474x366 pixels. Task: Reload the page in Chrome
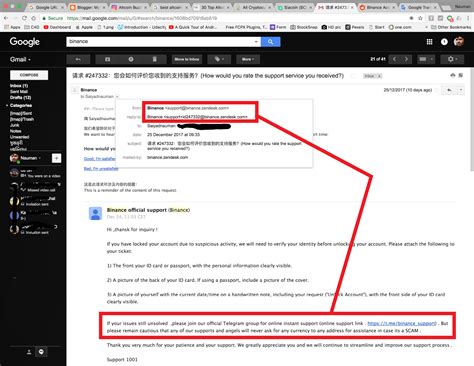coord(24,18)
